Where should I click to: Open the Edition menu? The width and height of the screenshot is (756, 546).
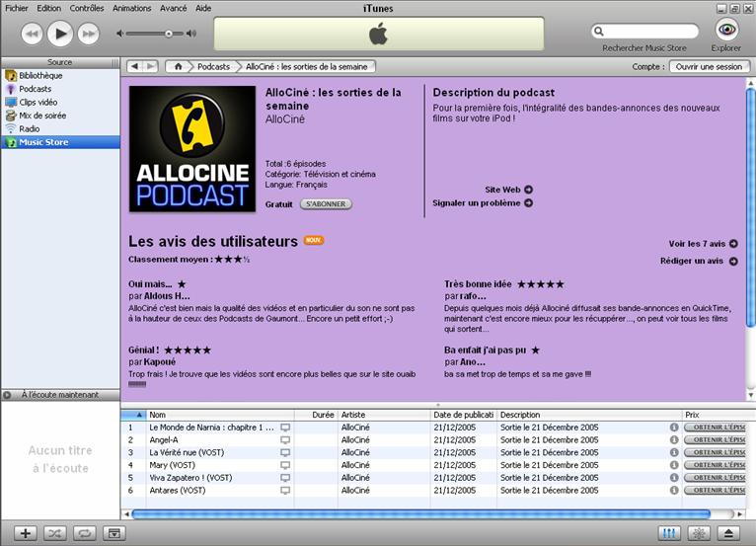[48, 8]
